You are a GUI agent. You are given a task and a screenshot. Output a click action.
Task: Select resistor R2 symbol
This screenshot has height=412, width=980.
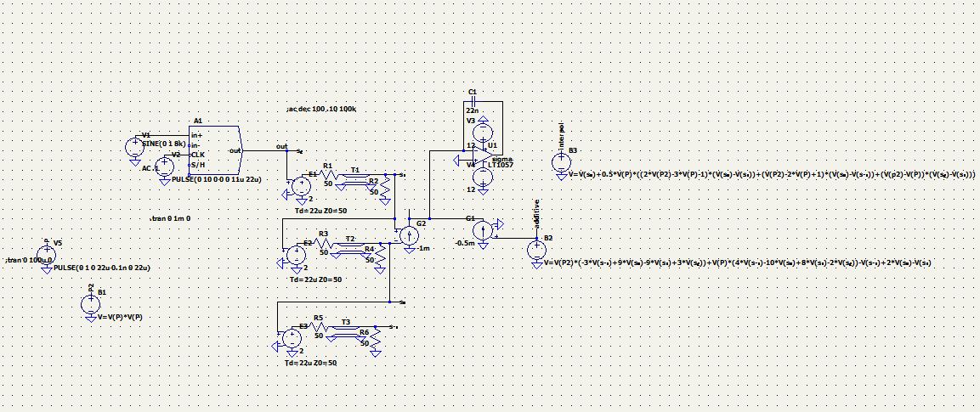click(386, 185)
